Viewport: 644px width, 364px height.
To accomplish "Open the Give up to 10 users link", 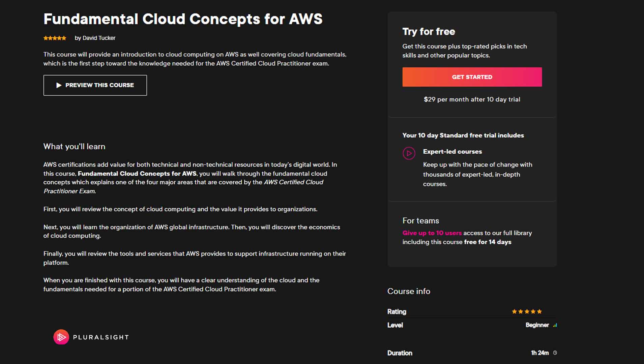I will coord(432,233).
